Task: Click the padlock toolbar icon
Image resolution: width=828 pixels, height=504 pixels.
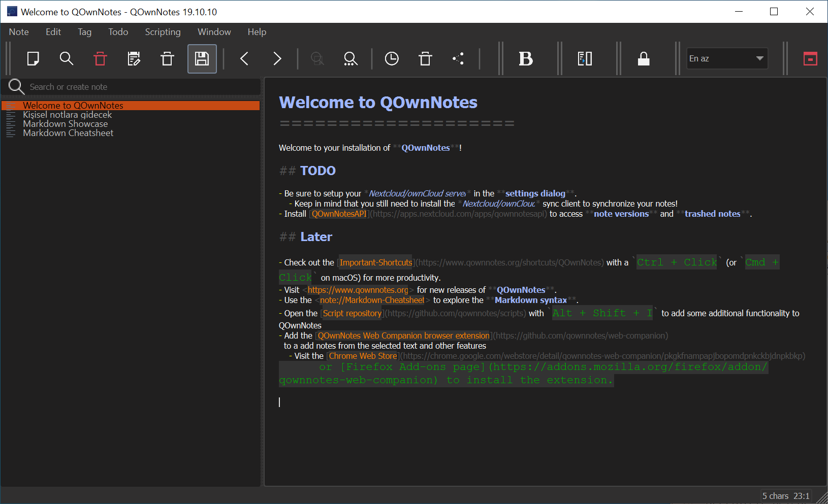Action: click(644, 59)
